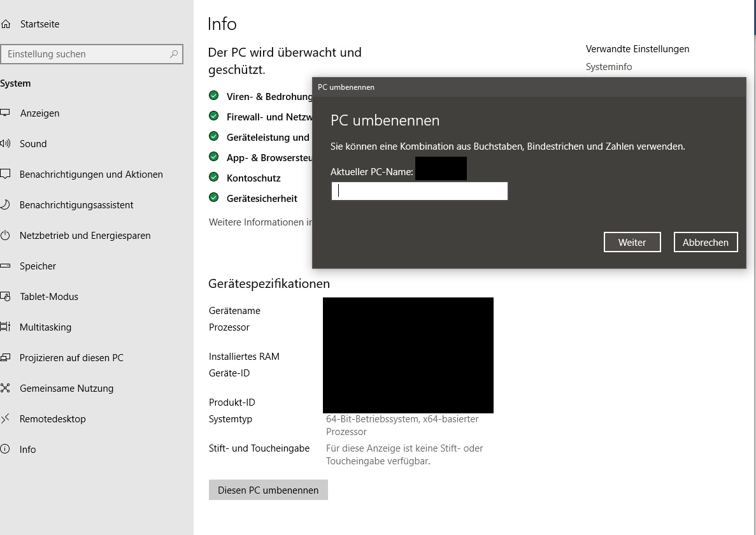Click the 64-Bit-Betriebssystem value text
The image size is (756, 535).
point(402,425)
